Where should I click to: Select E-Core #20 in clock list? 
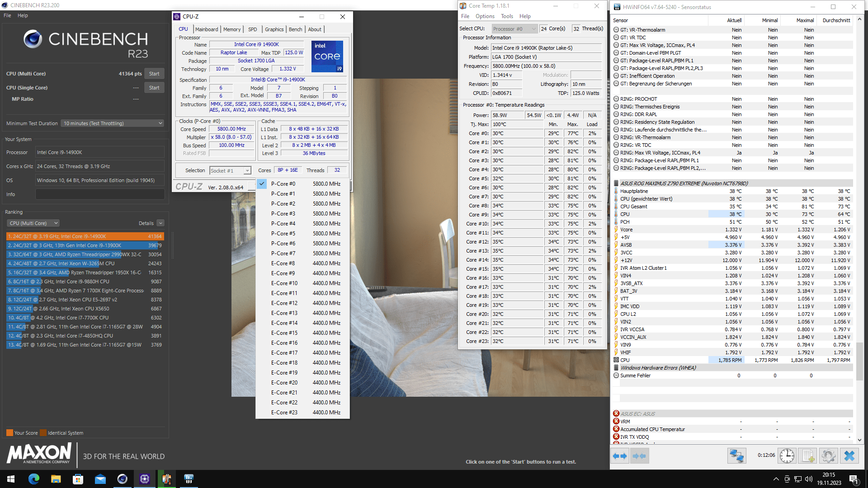point(302,383)
